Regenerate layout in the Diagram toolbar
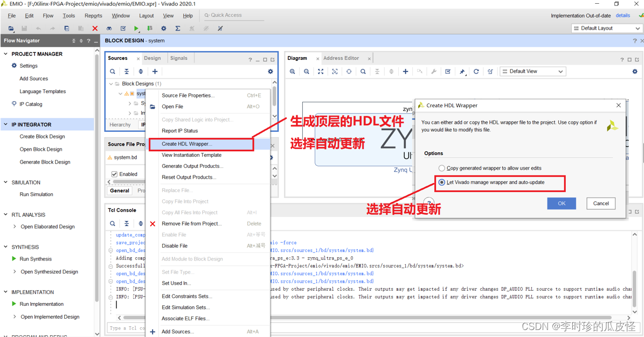This screenshot has width=644, height=337. pyautogui.click(x=476, y=72)
